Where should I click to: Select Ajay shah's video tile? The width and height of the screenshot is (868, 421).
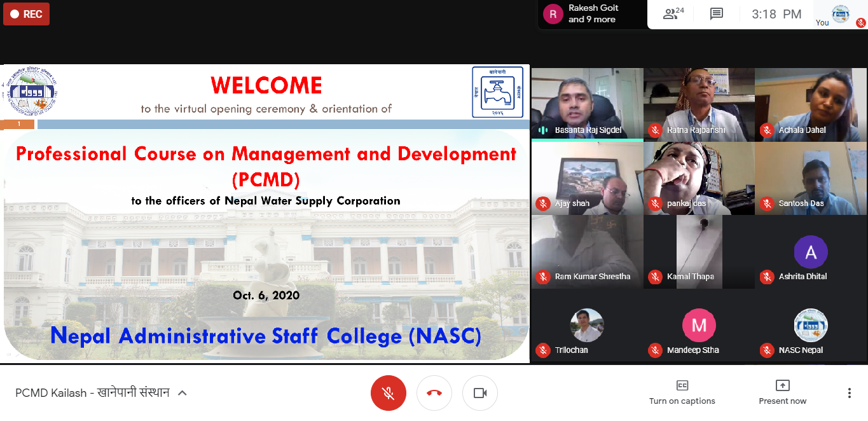[x=588, y=178]
